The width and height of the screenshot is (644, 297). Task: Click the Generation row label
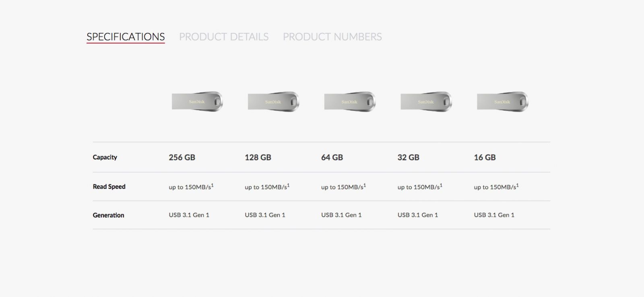[x=108, y=215]
